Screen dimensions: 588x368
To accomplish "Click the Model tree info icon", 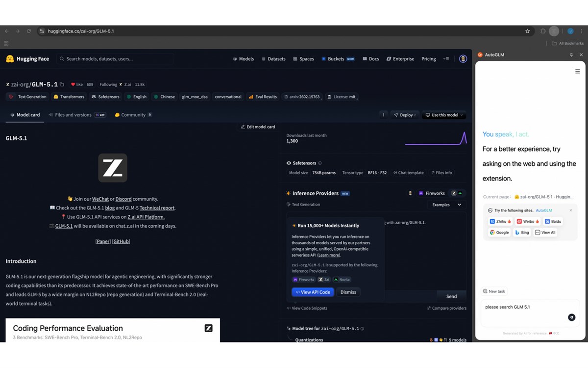I will pos(362,328).
